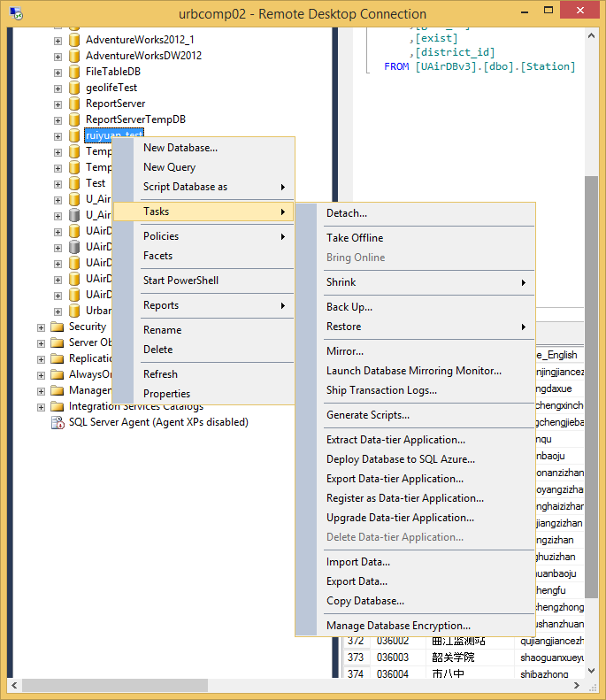Expand the Security folder node
606x700 pixels.
(x=42, y=327)
